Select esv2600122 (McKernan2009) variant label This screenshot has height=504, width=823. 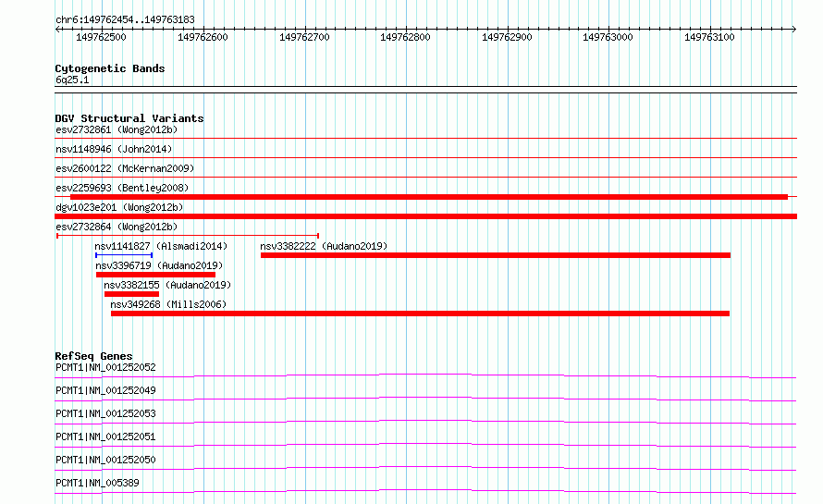125,168
